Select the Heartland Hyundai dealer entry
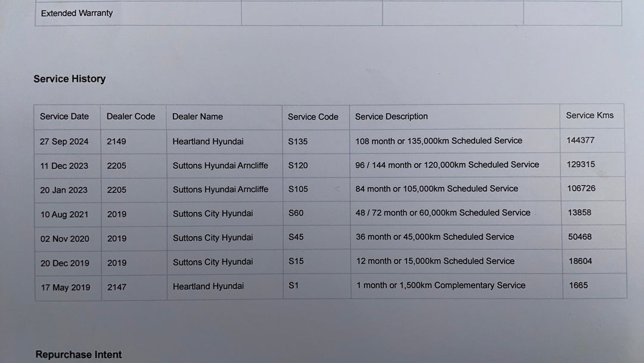 [208, 141]
